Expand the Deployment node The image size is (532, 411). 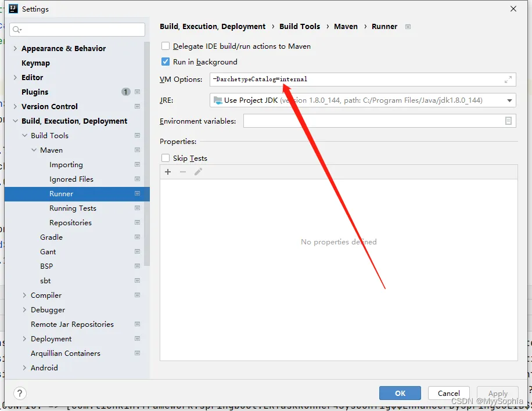click(x=24, y=339)
